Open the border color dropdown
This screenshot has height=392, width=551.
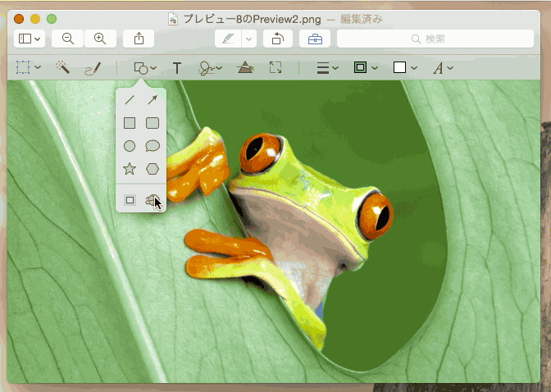pyautogui.click(x=366, y=67)
